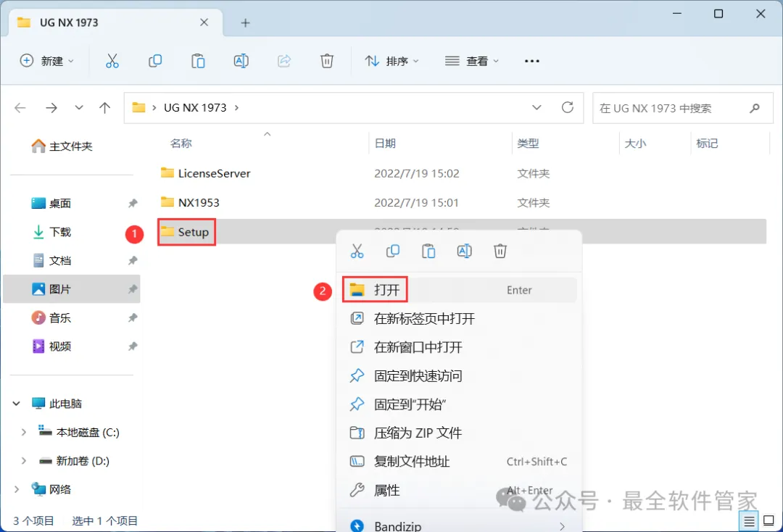
Task: Open the three-dot more options menu
Action: [532, 61]
